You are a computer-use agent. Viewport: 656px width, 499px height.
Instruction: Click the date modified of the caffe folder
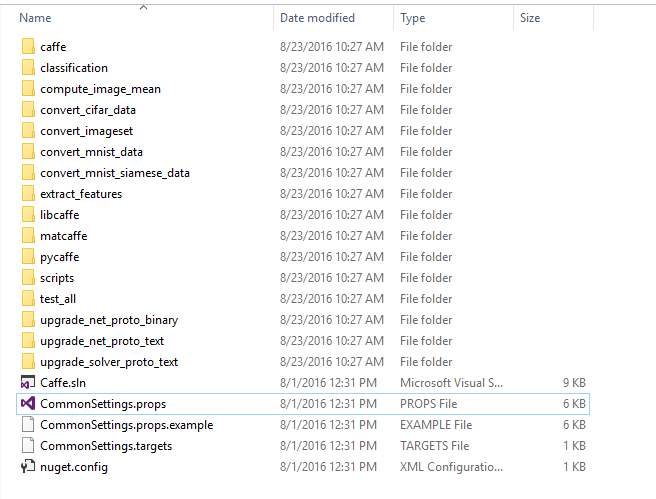click(332, 46)
